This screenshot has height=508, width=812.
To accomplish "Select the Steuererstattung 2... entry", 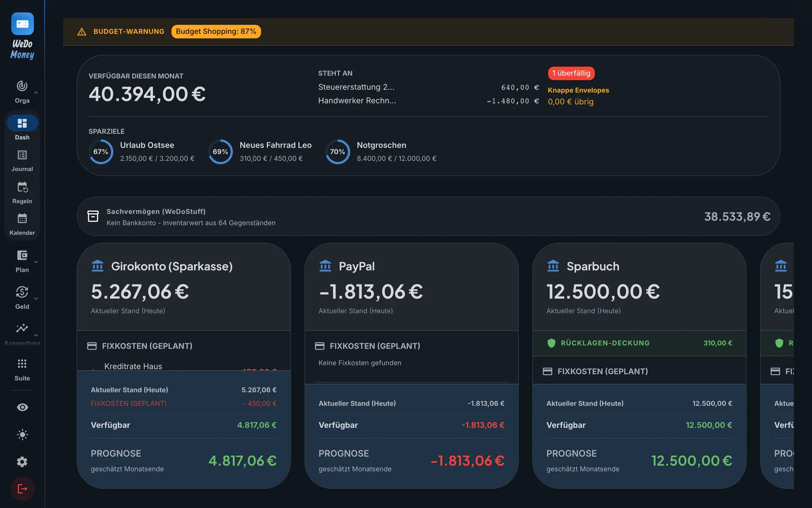I will 428,87.
